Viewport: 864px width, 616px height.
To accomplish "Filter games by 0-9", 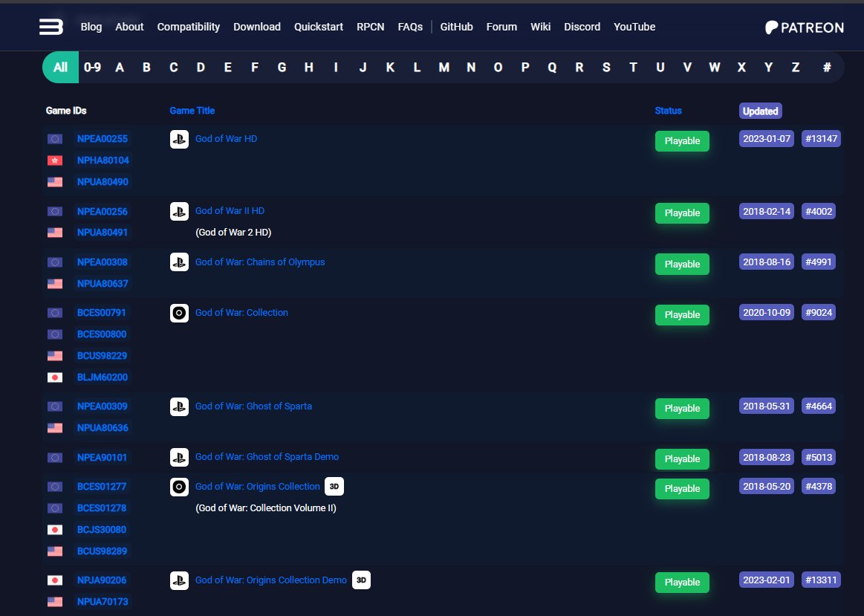I will [92, 67].
